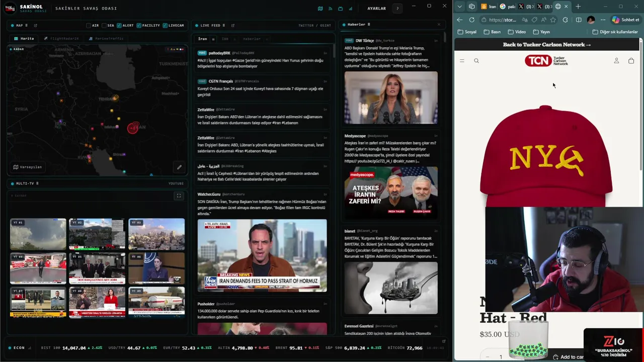This screenshot has width=644, height=362.
Task: Click the BIST 100 ticker value
Action: coord(74,348)
